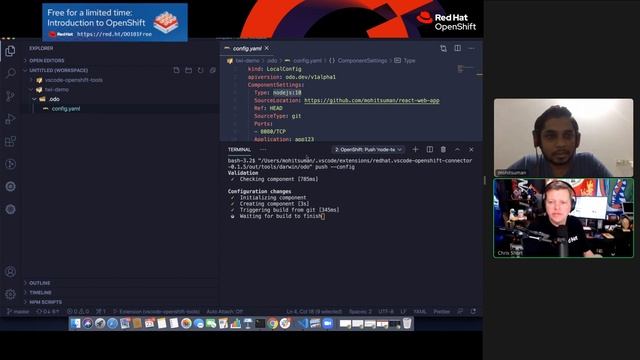Select the Terminal panel tab
The width and height of the screenshot is (640, 360).
point(240,149)
